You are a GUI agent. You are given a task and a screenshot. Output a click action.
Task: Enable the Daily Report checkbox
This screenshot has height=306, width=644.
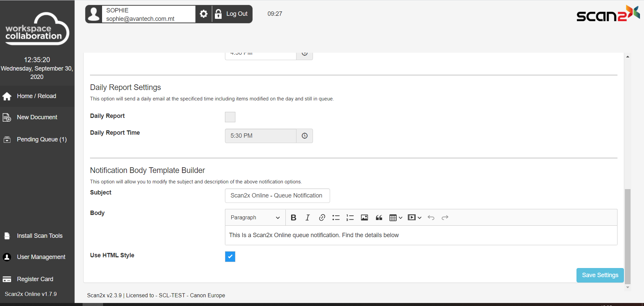click(230, 117)
